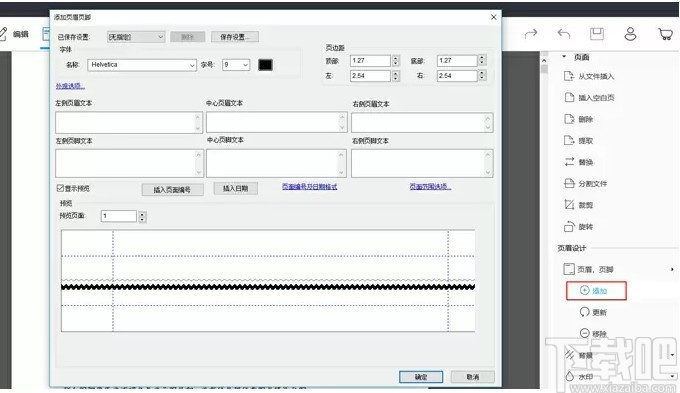Image resolution: width=680 pixels, height=393 pixels.
Task: Click the 右侧页脚文本 text box
Action: click(x=422, y=163)
